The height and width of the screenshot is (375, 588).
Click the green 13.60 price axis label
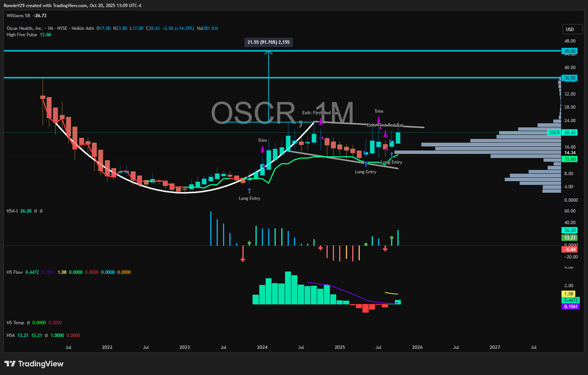tap(570, 159)
